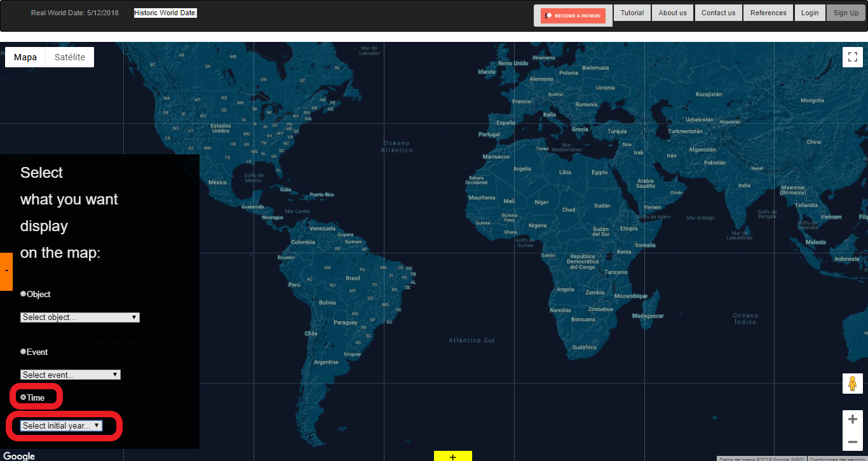Zoom in on the map

(852, 419)
